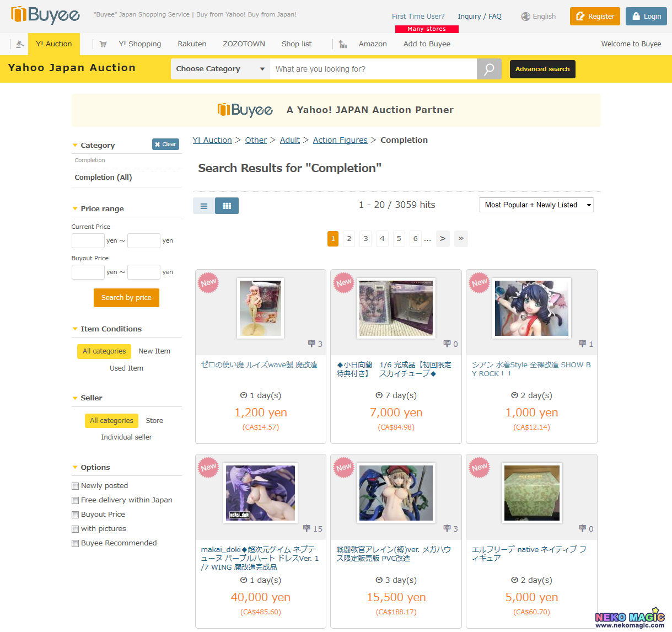Select the Individual seller filter
The height and width of the screenshot is (632, 672).
pyautogui.click(x=126, y=437)
